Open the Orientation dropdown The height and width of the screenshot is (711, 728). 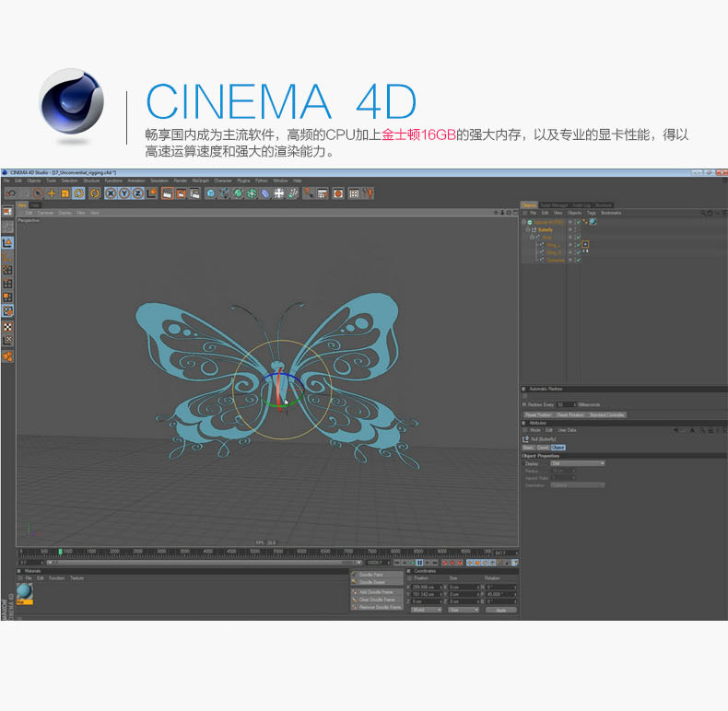577,485
